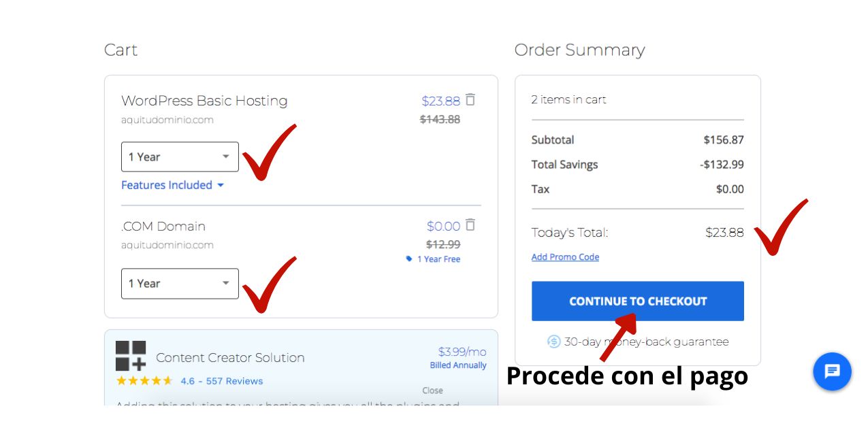Click the Content Creator Solution grid icon
The image size is (868, 432).
tap(131, 356)
